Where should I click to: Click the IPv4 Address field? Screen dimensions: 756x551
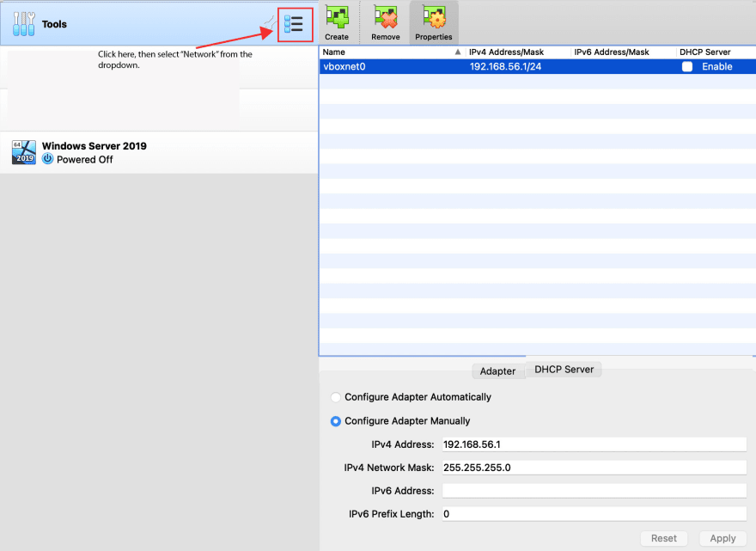click(x=594, y=444)
